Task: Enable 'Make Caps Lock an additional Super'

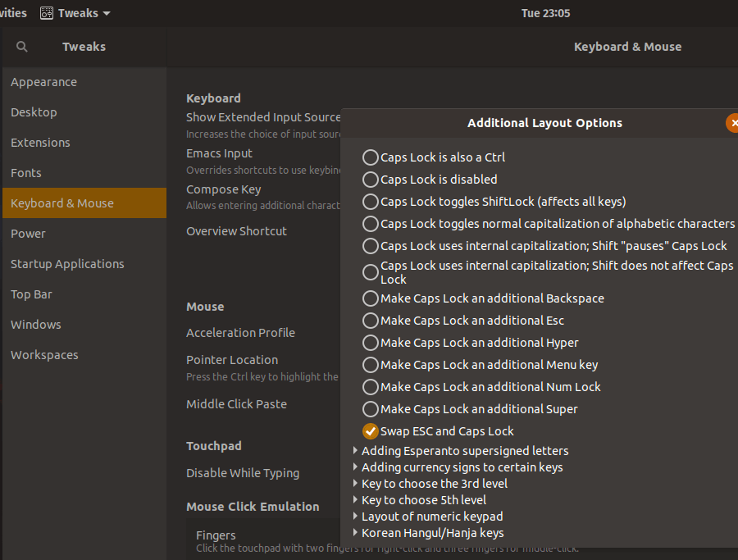Action: pyautogui.click(x=371, y=409)
